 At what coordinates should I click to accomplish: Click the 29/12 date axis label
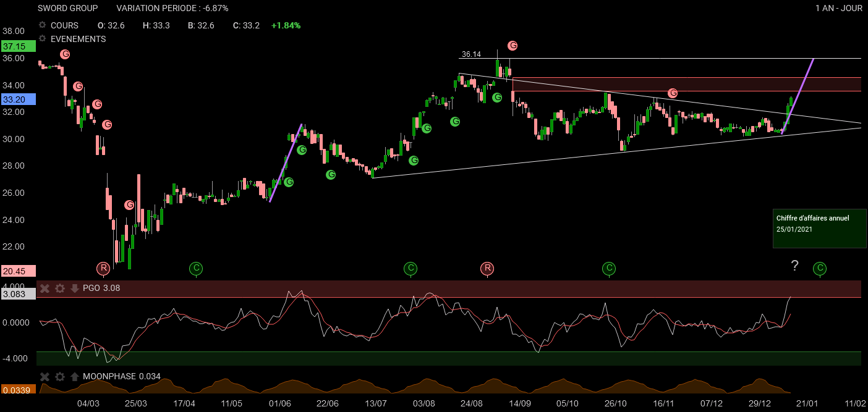point(759,403)
